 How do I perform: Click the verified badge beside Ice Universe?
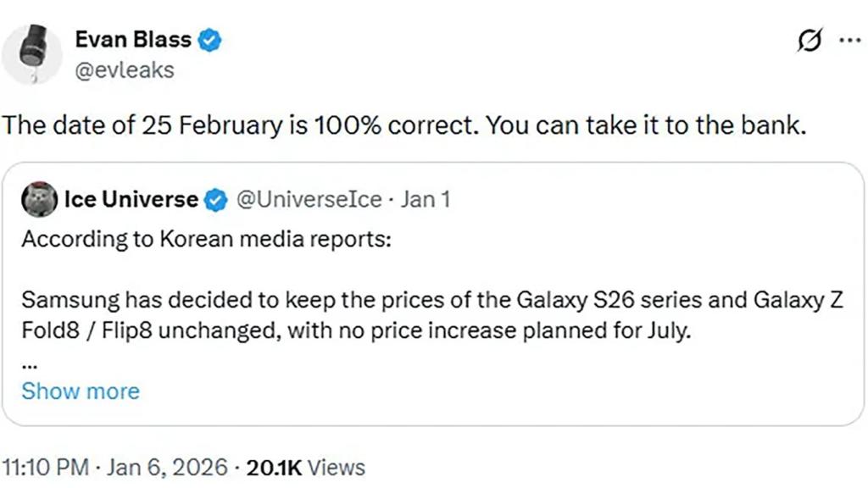(216, 201)
